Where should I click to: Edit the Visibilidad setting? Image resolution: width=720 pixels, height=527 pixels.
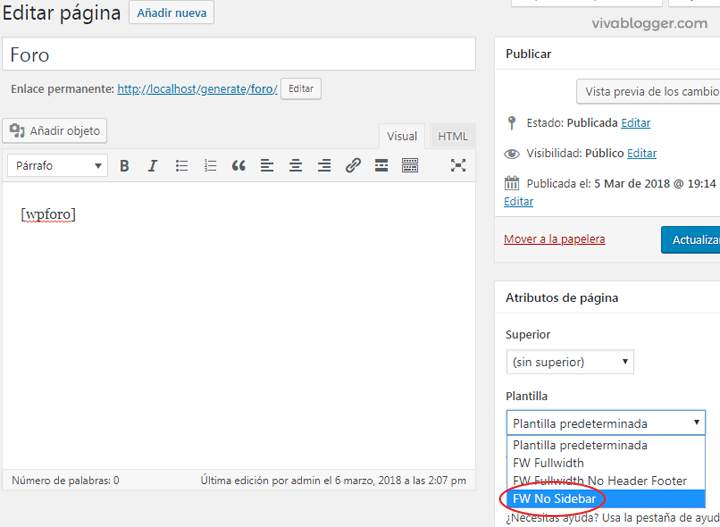(642, 153)
